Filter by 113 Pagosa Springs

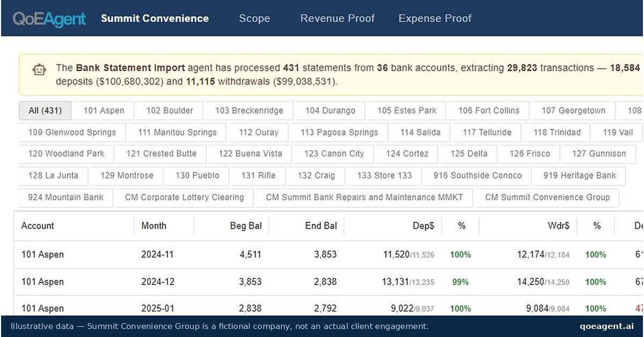339,133
